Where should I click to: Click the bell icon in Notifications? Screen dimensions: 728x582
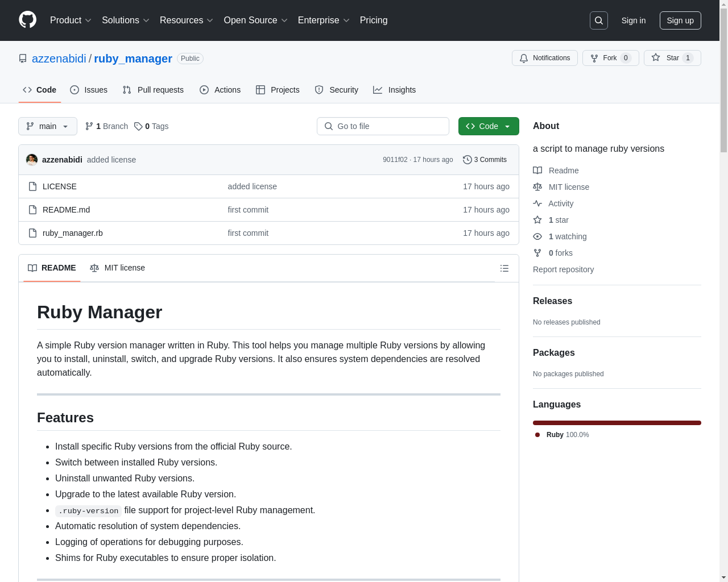tap(524, 58)
